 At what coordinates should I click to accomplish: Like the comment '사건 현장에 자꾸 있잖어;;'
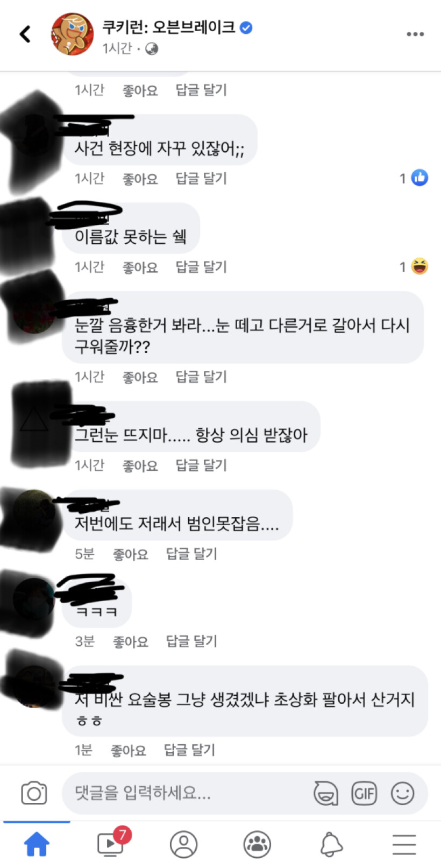pos(140,179)
